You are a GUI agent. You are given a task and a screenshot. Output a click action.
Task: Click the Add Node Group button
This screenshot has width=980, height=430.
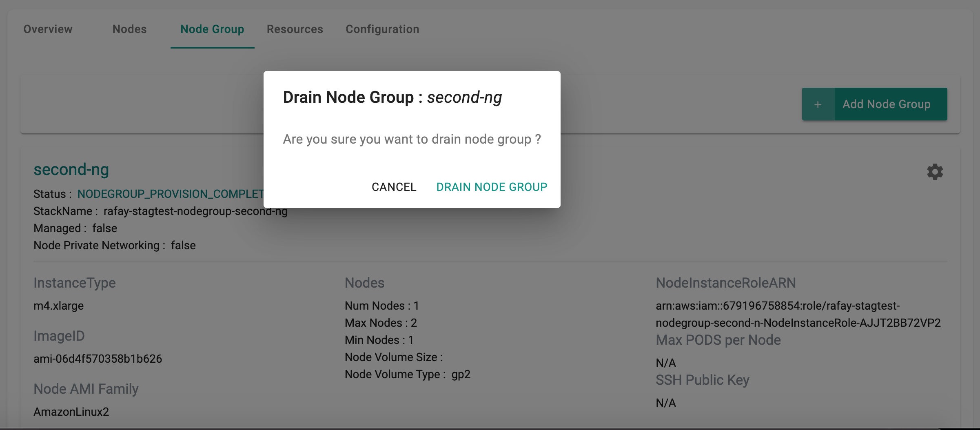click(x=874, y=104)
